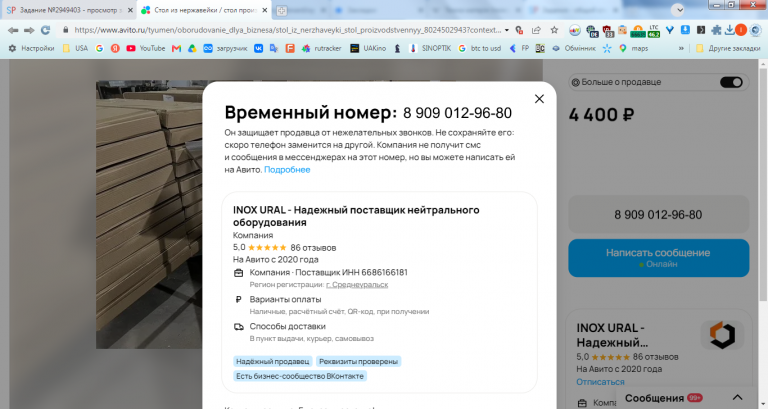
Task: Open 86 отзывов in seller sidebar
Action: 655,357
